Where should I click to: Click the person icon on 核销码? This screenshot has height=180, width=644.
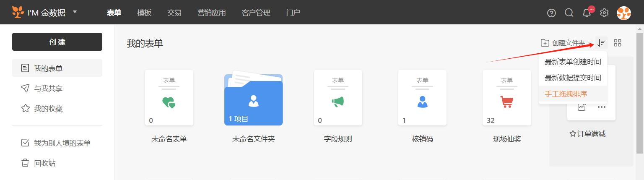(422, 102)
